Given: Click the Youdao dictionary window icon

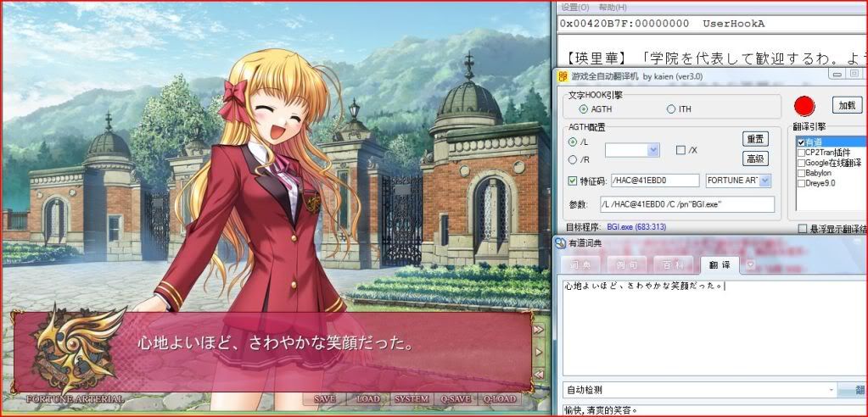Looking at the screenshot, I should (x=560, y=243).
